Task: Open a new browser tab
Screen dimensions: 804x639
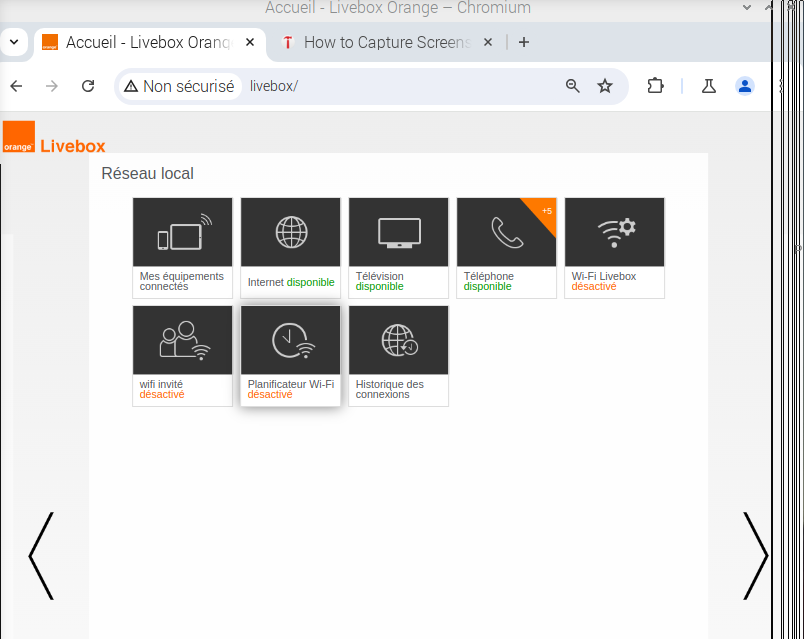Action: (524, 42)
